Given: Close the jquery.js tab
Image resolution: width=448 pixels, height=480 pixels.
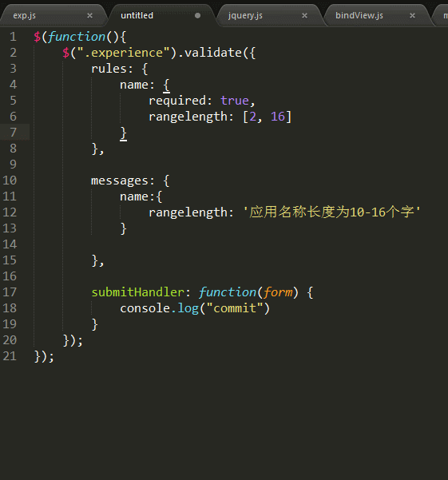Looking at the screenshot, I should (x=304, y=16).
